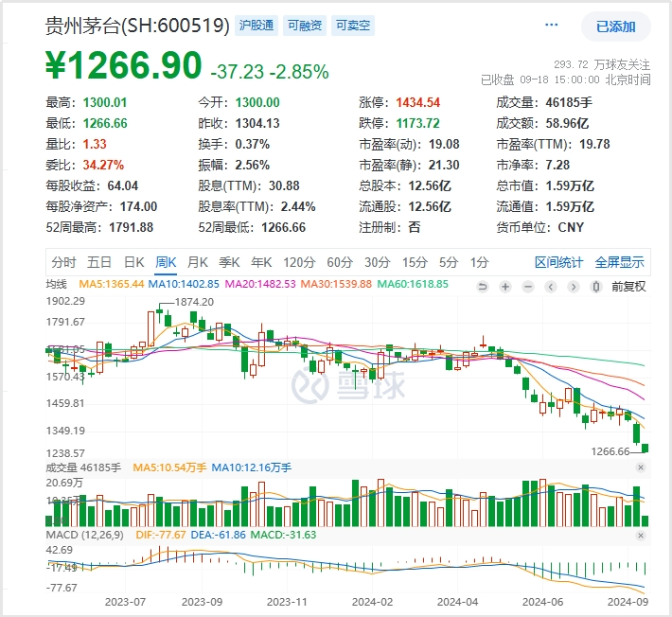Click the MA5:1365.44 legend label

tap(112, 284)
